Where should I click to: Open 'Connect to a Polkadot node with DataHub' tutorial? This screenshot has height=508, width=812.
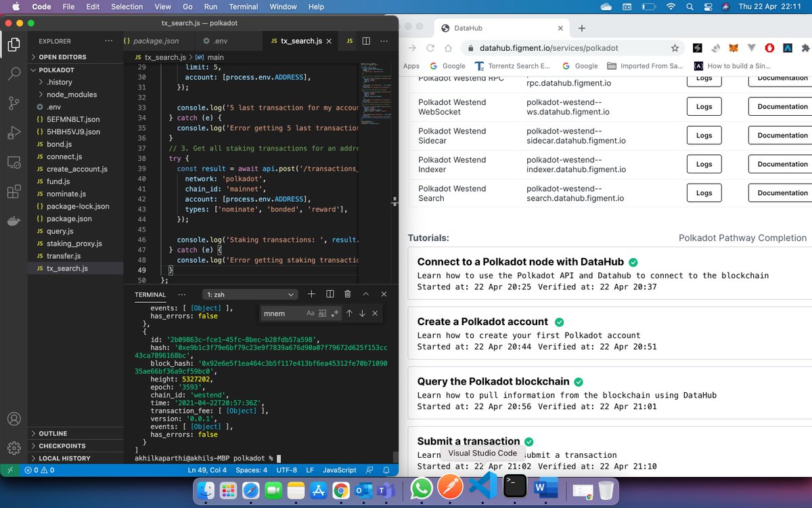[519, 262]
